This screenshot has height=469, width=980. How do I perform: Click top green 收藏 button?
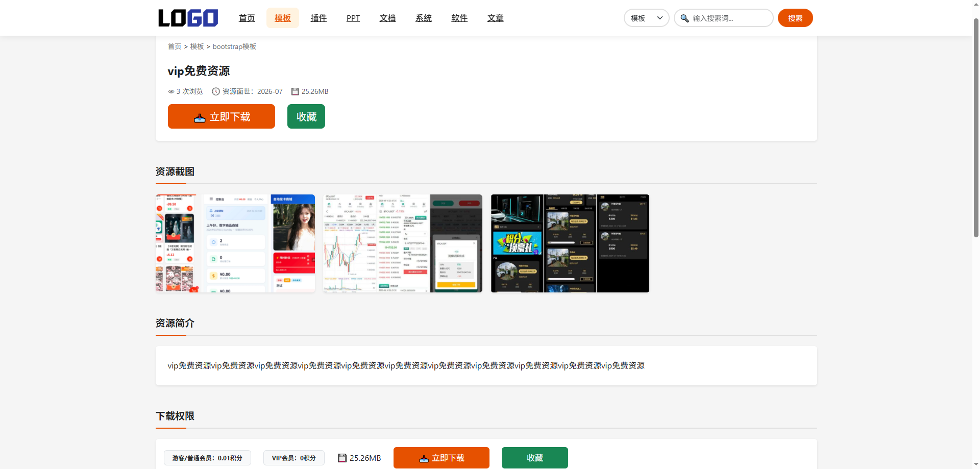(306, 116)
